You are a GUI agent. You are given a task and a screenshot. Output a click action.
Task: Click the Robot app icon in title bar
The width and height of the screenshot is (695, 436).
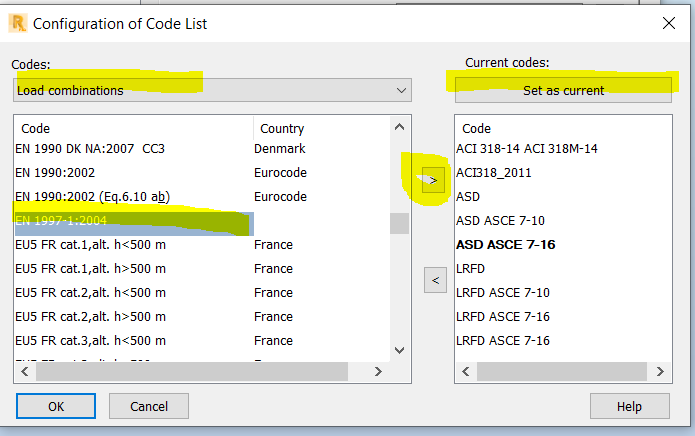(15, 22)
